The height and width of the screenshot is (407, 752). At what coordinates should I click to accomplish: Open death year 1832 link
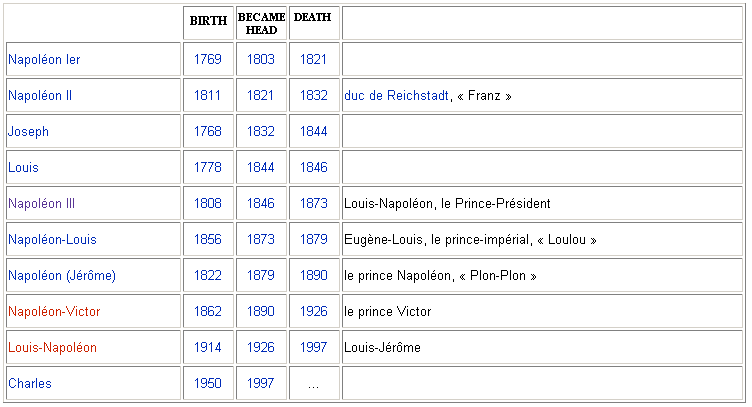point(313,96)
